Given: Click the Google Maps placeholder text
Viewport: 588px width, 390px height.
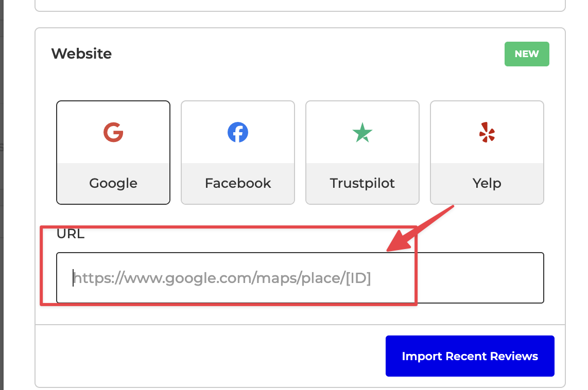Looking at the screenshot, I should [x=222, y=278].
